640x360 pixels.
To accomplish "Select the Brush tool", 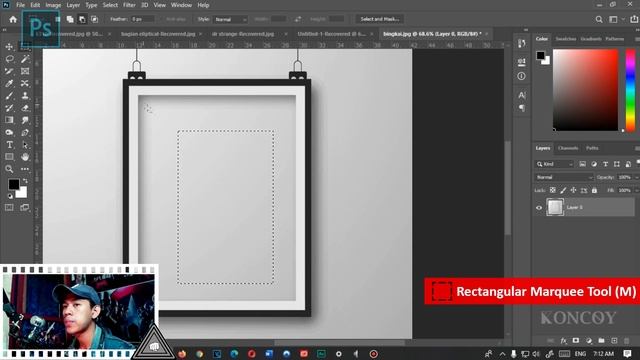I will (9, 96).
